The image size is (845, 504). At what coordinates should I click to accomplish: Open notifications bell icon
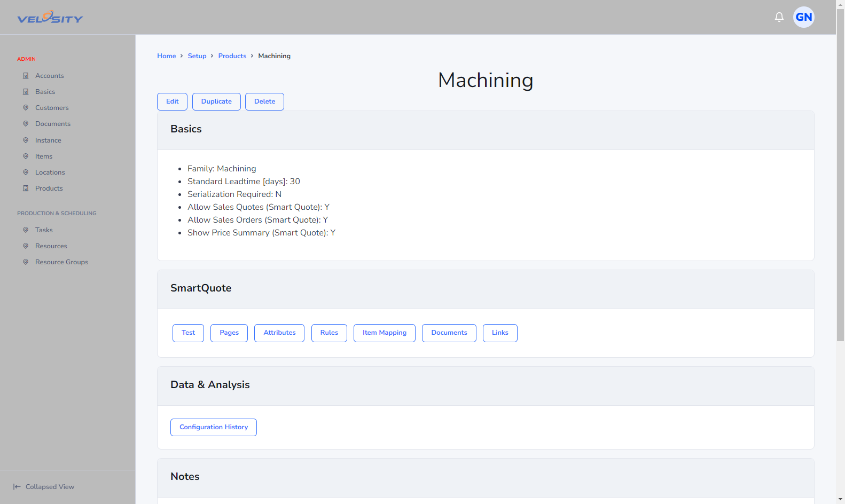click(x=779, y=17)
